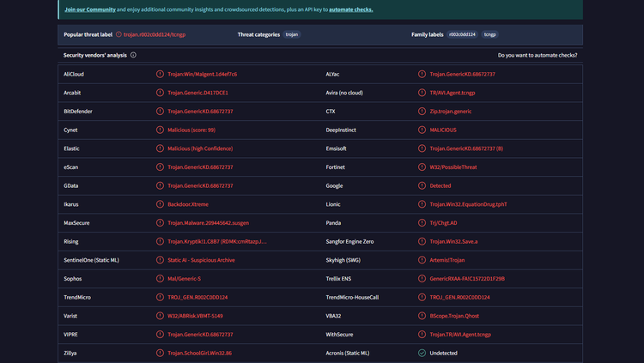Select the Trellix ENS GenericRXAA result
644x363 pixels.
(467, 278)
